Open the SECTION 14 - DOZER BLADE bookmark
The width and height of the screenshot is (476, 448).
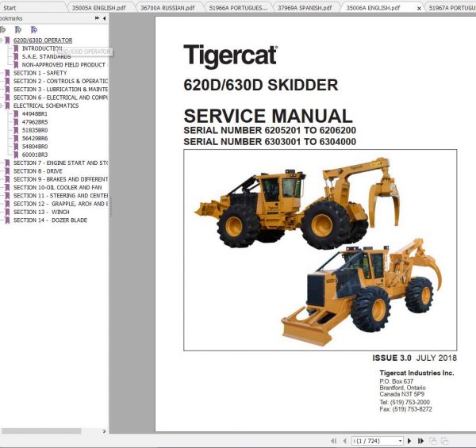point(50,220)
